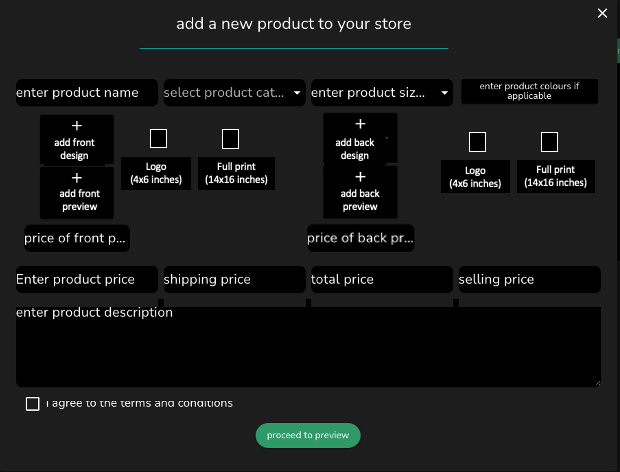Check the front Full print (14x16 inches) checkbox
This screenshot has width=620, height=472.
point(230,138)
